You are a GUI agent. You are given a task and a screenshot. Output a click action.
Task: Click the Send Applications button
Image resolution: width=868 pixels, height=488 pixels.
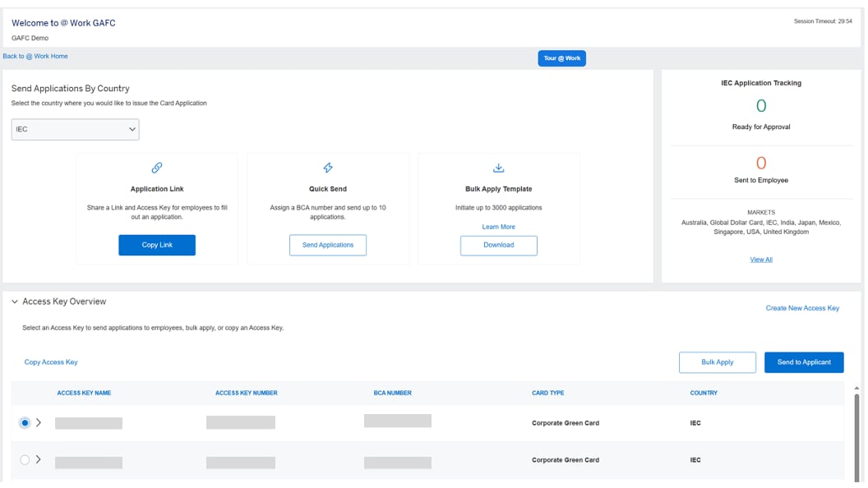329,244
